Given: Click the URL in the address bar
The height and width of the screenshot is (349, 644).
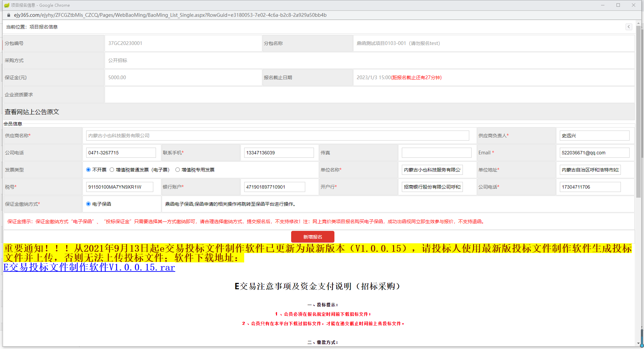Looking at the screenshot, I should pos(170,15).
